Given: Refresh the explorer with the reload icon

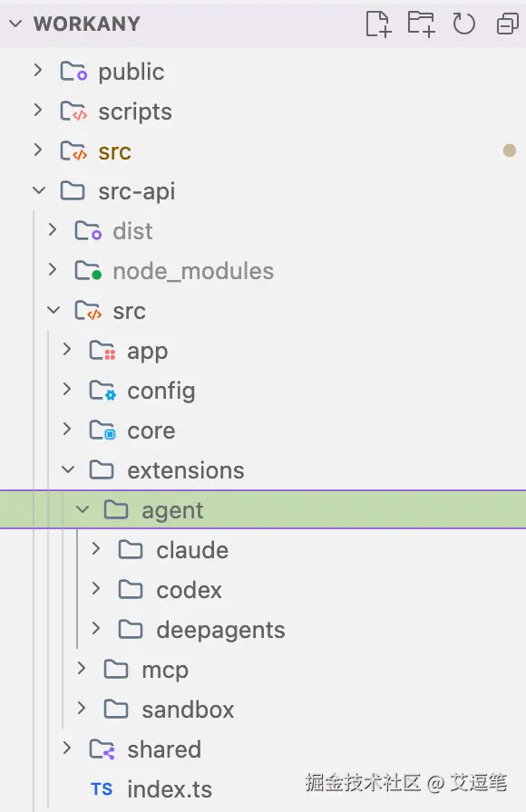Looking at the screenshot, I should 463,24.
